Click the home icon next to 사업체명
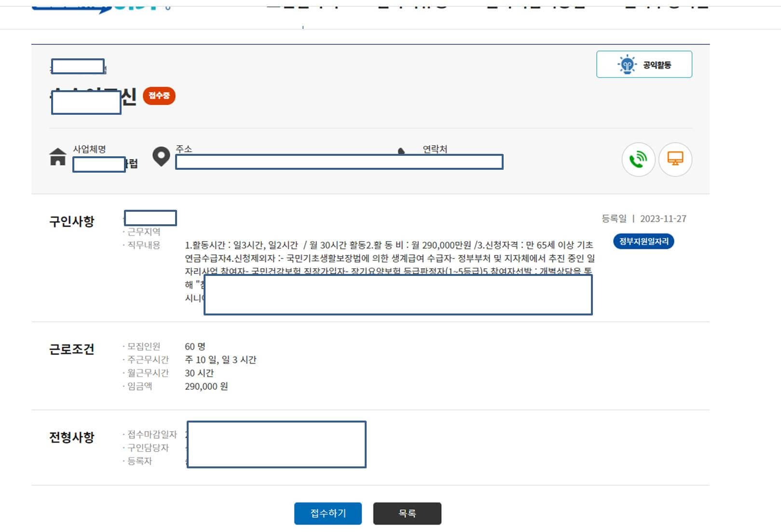 [57, 157]
